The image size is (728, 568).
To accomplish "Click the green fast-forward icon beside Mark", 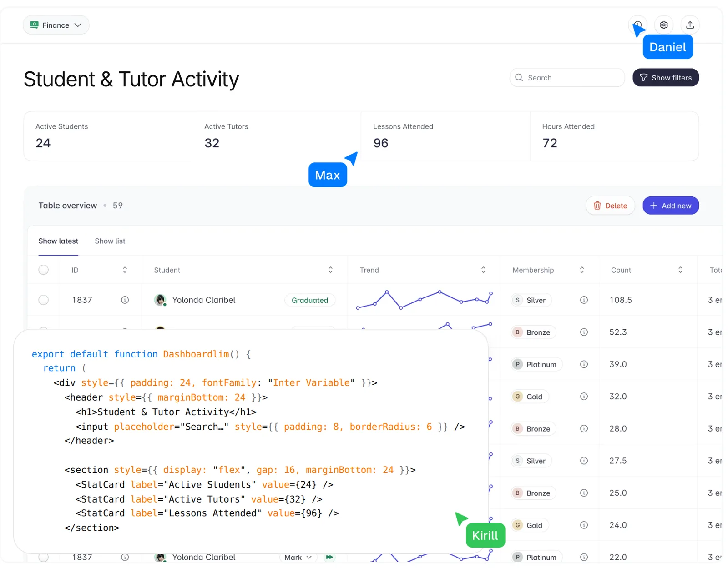I will pos(329,557).
